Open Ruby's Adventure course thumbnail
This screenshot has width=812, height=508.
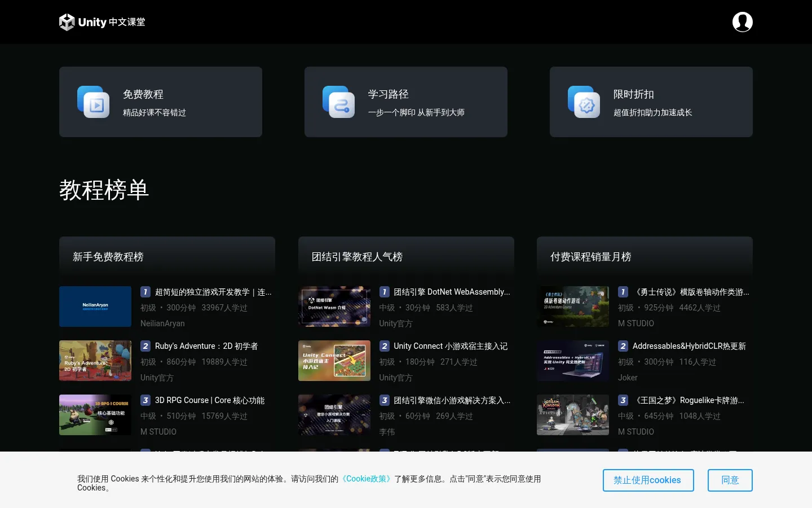tap(95, 361)
